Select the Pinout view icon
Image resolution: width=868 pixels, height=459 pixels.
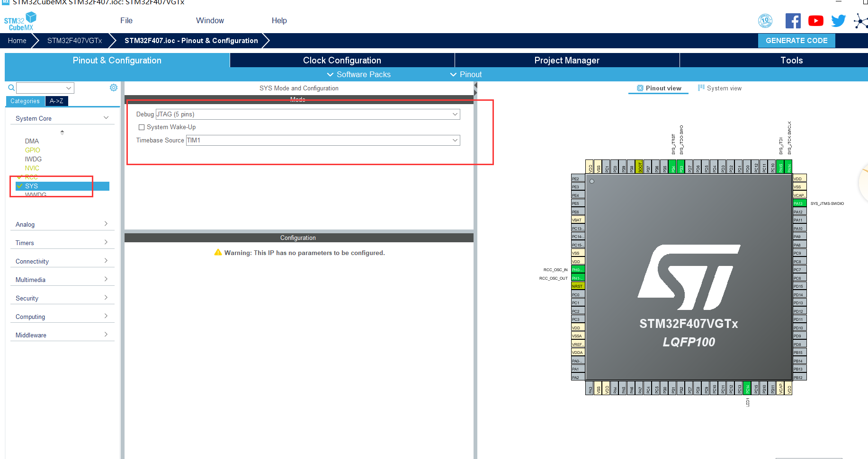pos(658,88)
